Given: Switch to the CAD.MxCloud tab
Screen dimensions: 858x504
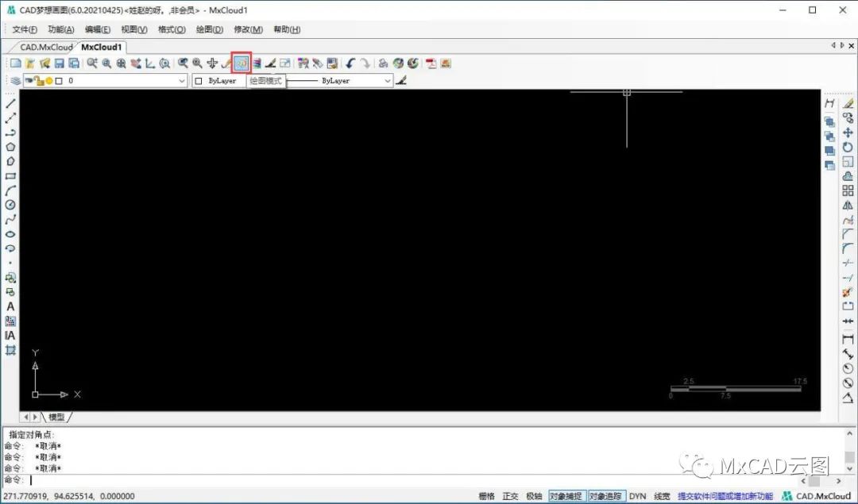Looking at the screenshot, I should tap(46, 47).
